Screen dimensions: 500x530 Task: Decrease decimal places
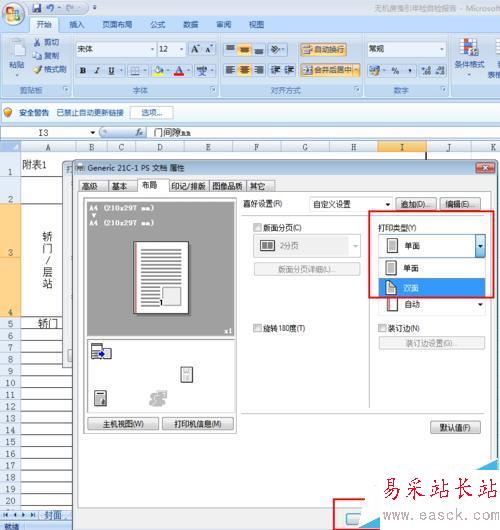click(440, 71)
